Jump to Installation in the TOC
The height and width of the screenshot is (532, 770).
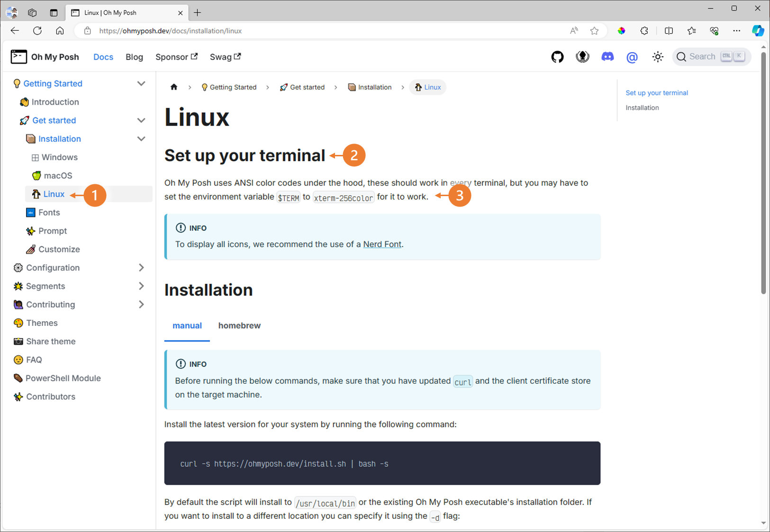tap(642, 108)
